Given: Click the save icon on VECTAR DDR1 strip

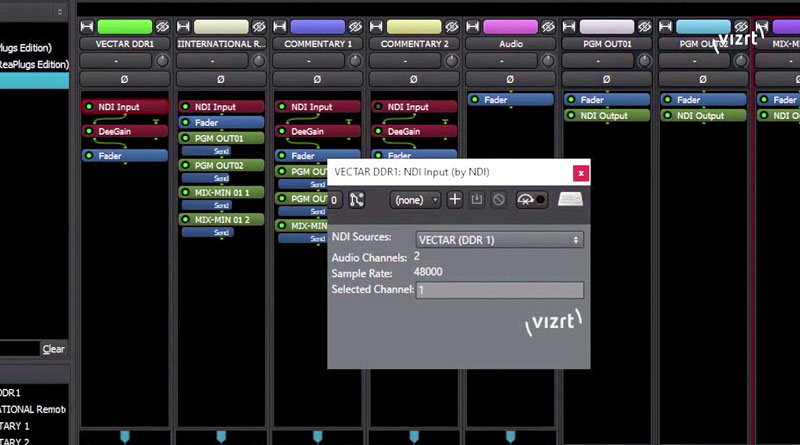Looking at the screenshot, I should coord(87,27).
